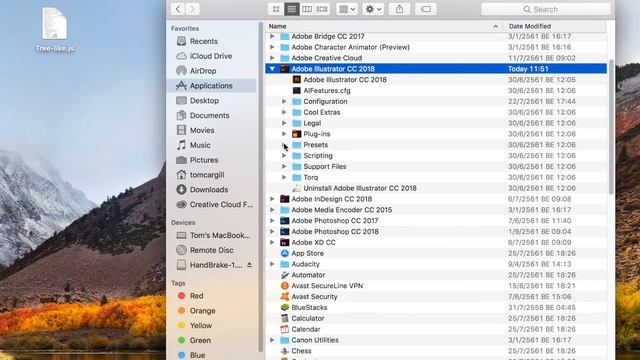640x360 pixels.
Task: Select Adobe Photoshop CC 2017 icon
Action: (x=285, y=220)
